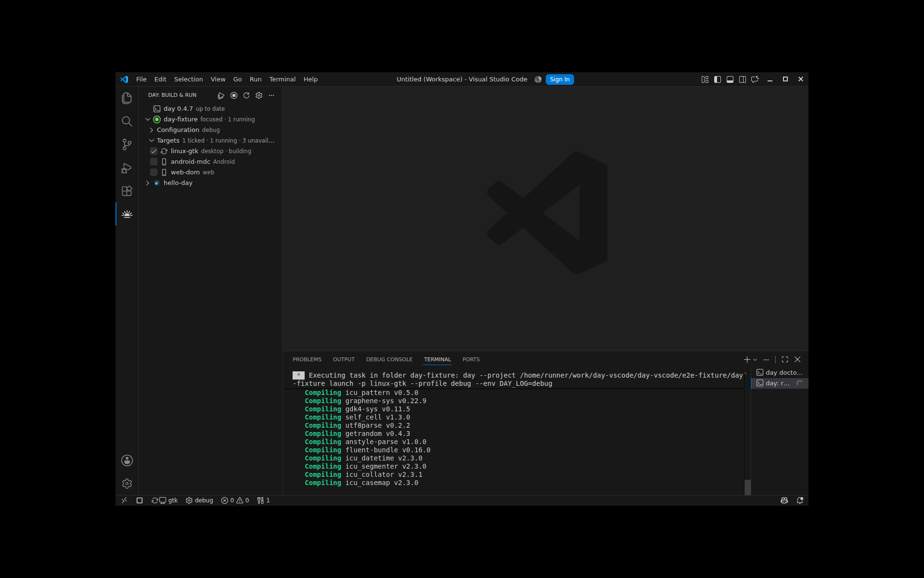This screenshot has width=924, height=578.
Task: Expand the Configuration node
Action: click(x=152, y=130)
